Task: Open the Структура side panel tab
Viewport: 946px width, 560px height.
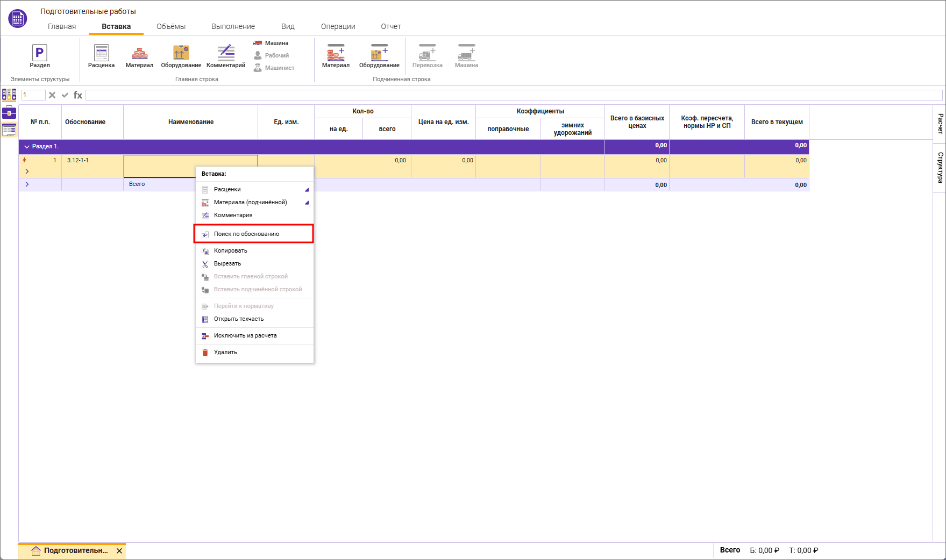Action: 940,167
